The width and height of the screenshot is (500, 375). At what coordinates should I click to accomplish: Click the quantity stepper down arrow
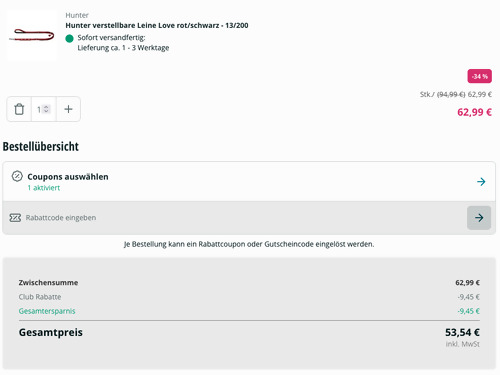(x=46, y=111)
